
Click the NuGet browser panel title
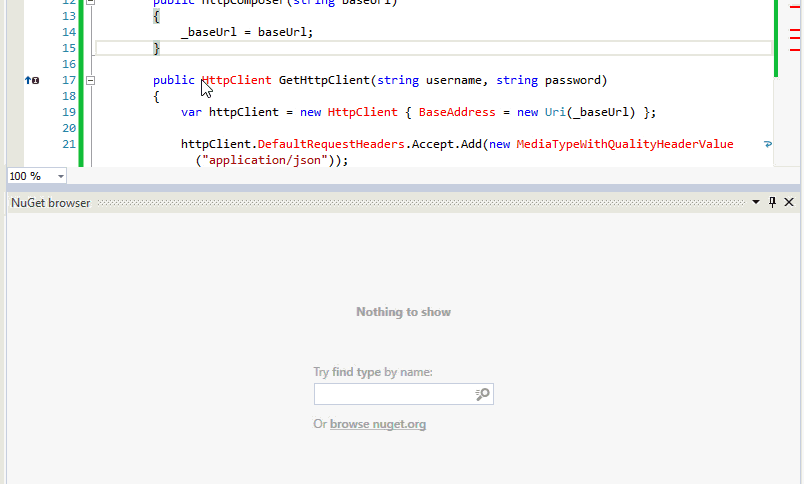click(50, 202)
